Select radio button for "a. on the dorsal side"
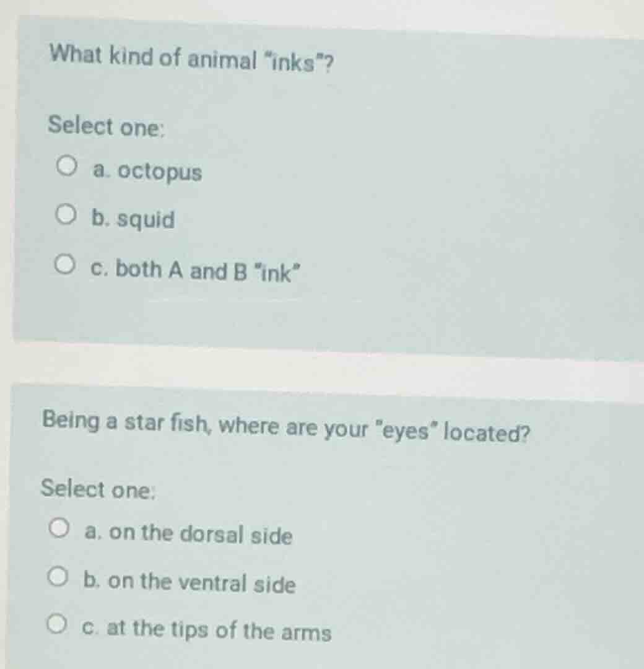Screen dimensions: 644x669 [x=59, y=527]
